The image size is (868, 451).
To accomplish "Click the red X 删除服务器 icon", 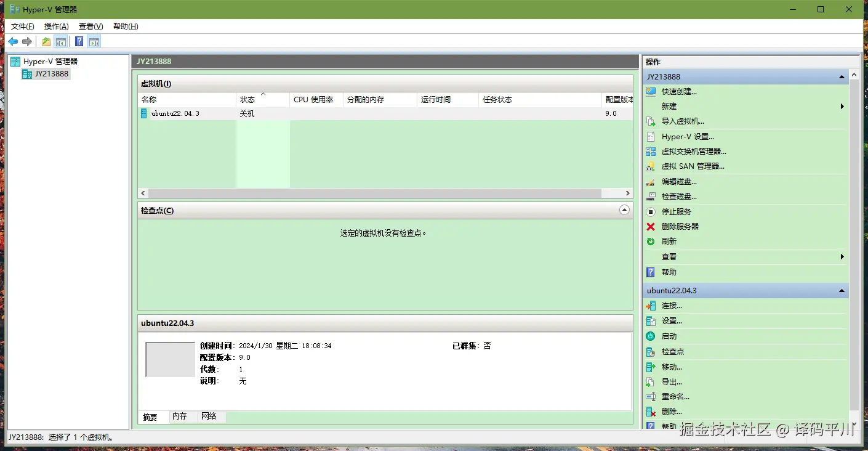I will point(651,226).
